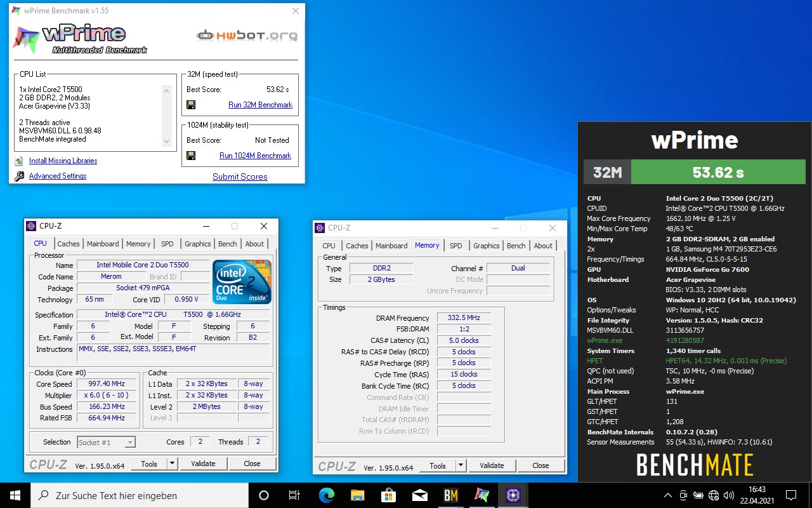Show hidden system tray icons
This screenshot has width=812, height=508.
[x=668, y=495]
